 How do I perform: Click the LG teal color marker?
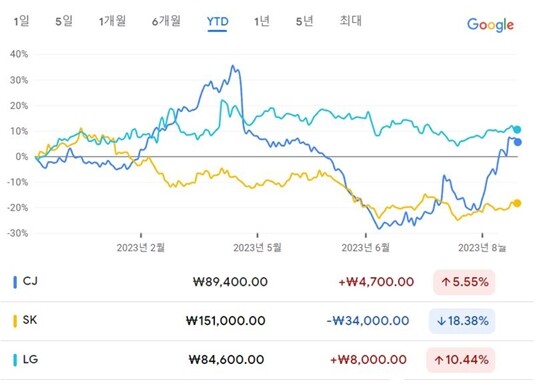pyautogui.click(x=15, y=360)
